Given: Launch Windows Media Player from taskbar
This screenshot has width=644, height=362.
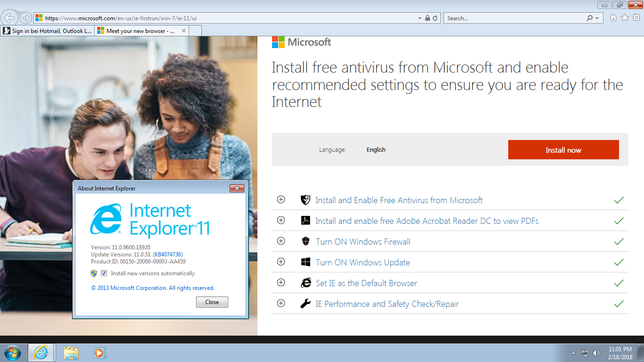Looking at the screenshot, I should click(x=99, y=353).
